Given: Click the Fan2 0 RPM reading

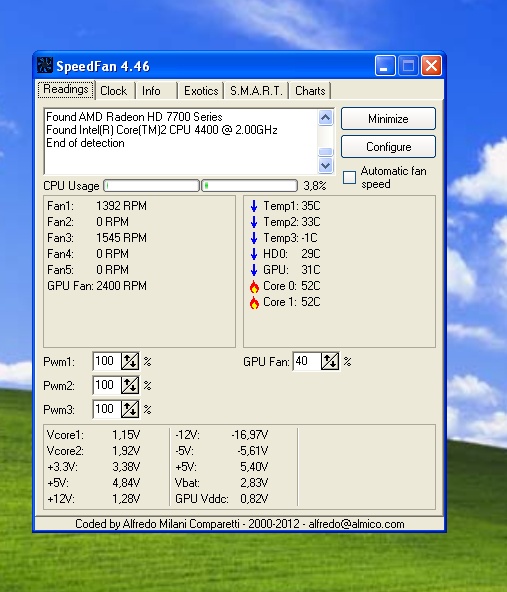Looking at the screenshot, I should [x=88, y=222].
